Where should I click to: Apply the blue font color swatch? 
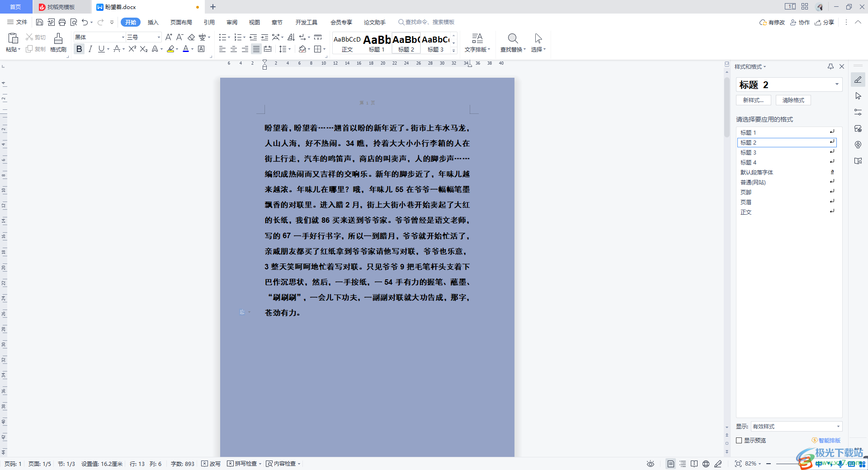pyautogui.click(x=185, y=49)
